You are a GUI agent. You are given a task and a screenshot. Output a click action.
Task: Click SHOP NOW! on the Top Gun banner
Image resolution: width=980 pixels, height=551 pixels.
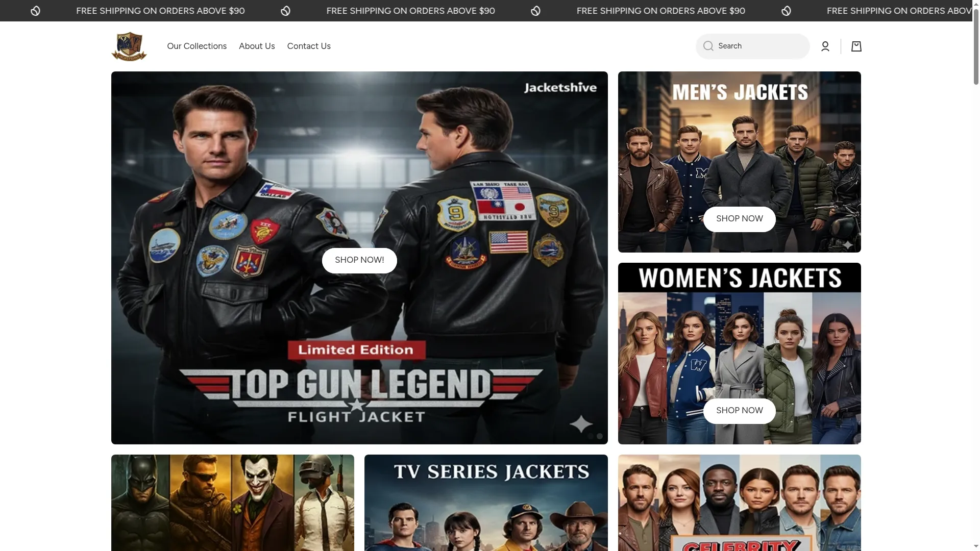359,260
